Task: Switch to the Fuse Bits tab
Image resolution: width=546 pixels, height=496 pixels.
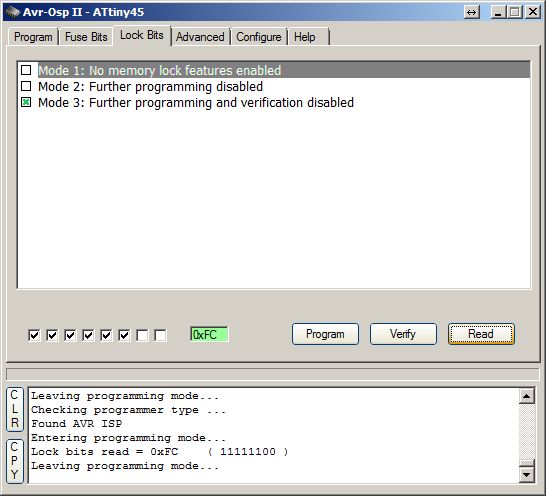Action: [x=86, y=37]
